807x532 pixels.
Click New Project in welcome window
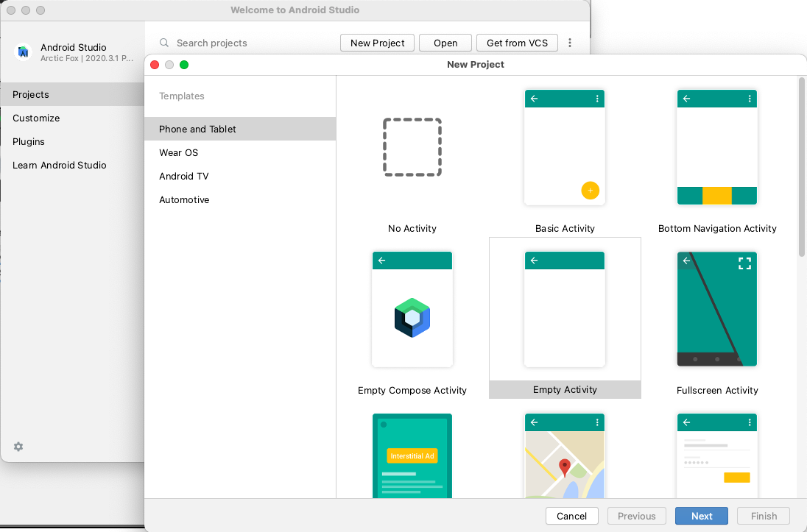pyautogui.click(x=377, y=43)
